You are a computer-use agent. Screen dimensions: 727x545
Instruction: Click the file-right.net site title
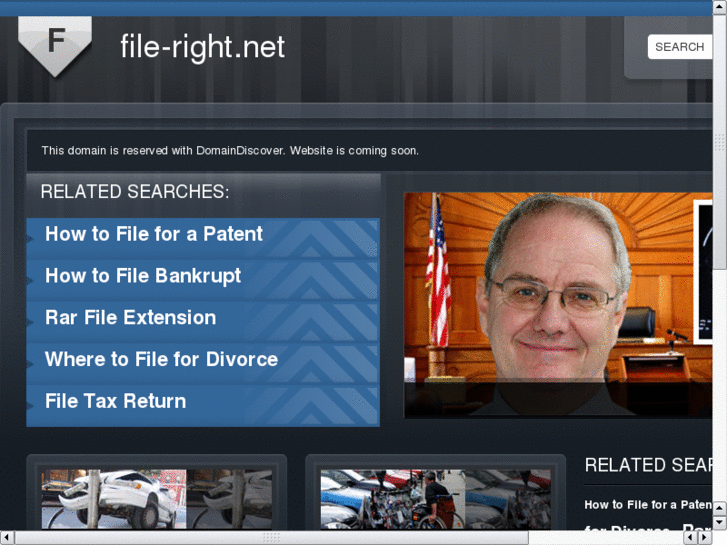(203, 47)
